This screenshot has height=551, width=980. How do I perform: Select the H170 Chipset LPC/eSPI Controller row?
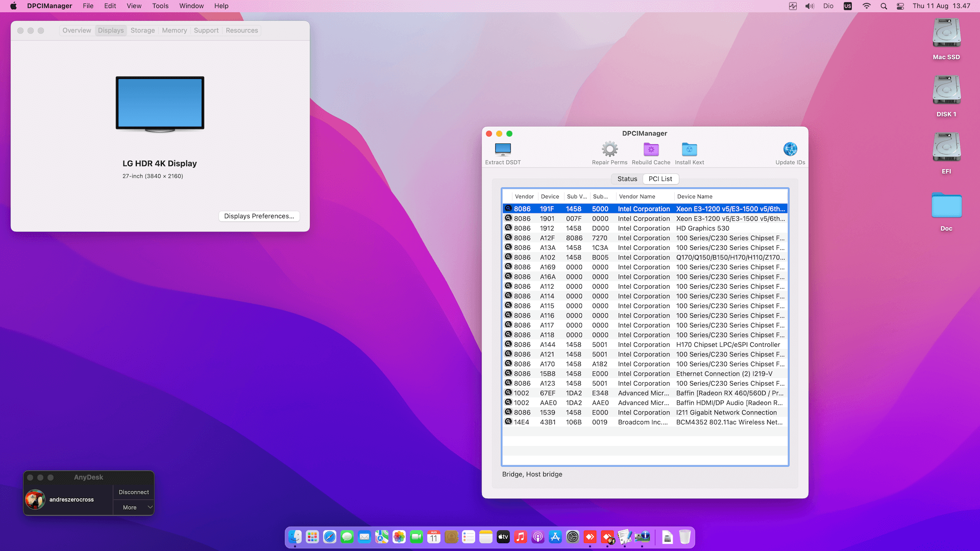click(645, 345)
